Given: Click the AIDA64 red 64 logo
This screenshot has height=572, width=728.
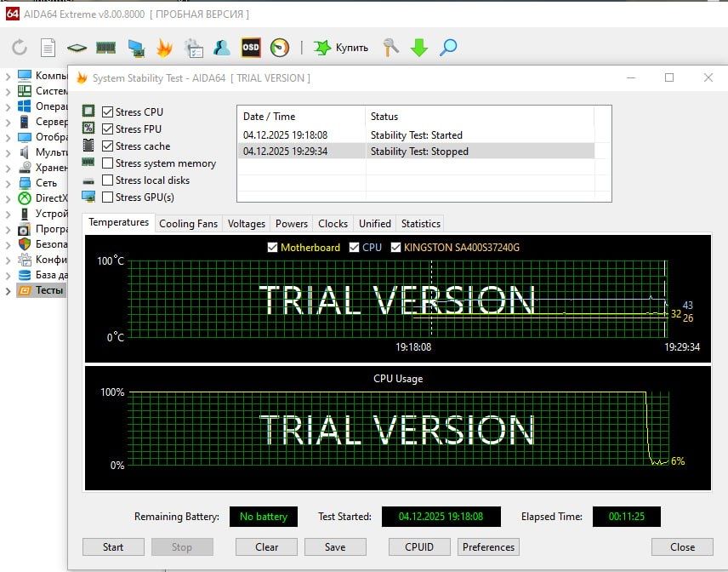Looking at the screenshot, I should [x=13, y=14].
